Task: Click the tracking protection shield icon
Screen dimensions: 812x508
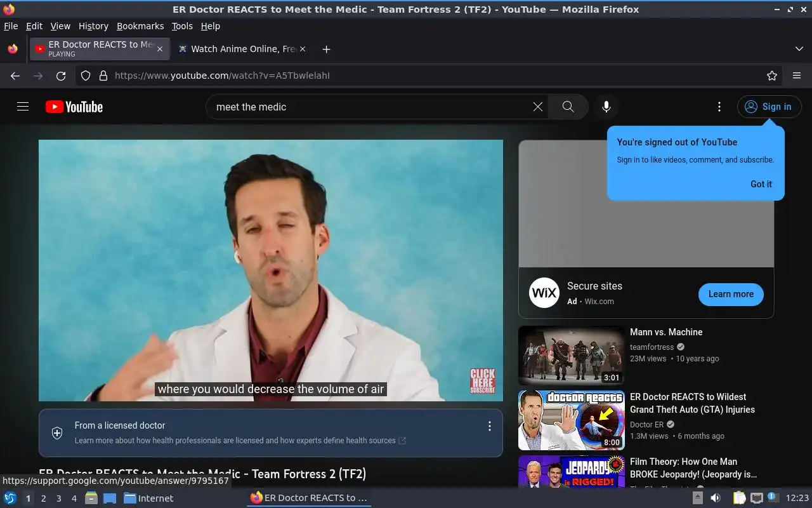Action: (x=86, y=76)
